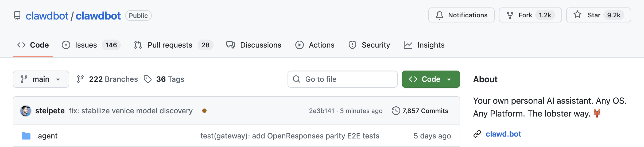Expand the green Code dropdown
The image size is (644, 147).
point(431,79)
